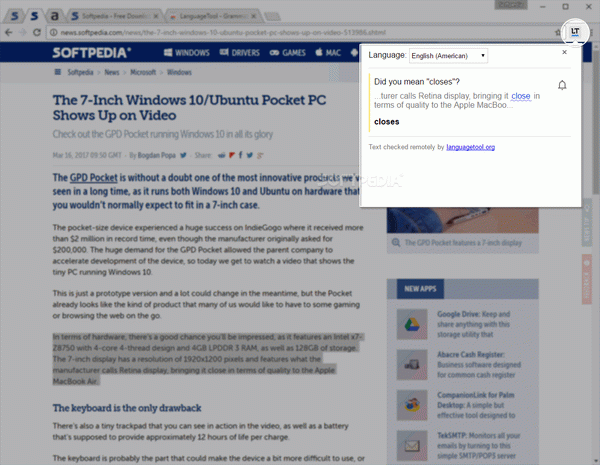Close the LanguageTool popup
Screen dimensions: 600x465
coord(564,52)
